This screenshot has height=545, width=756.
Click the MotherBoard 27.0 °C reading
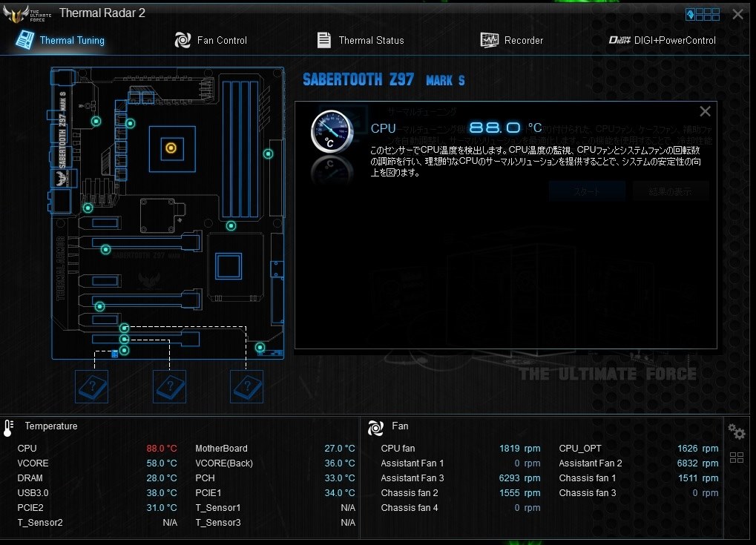click(340, 448)
